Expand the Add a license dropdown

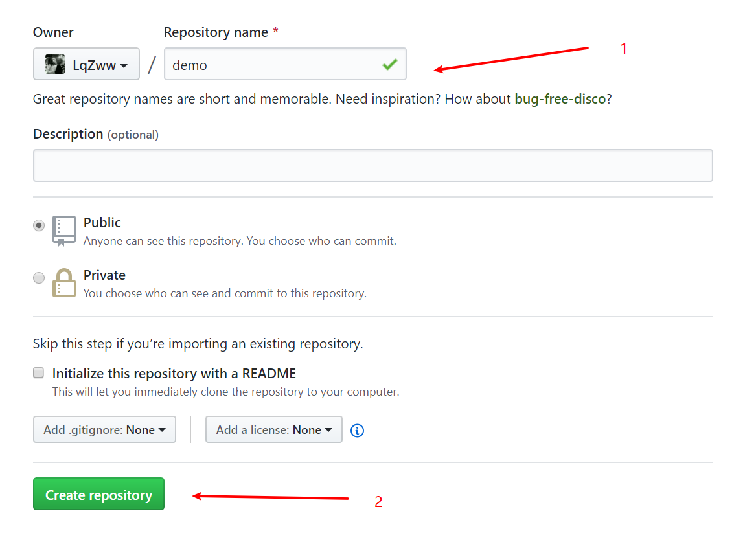pos(273,429)
